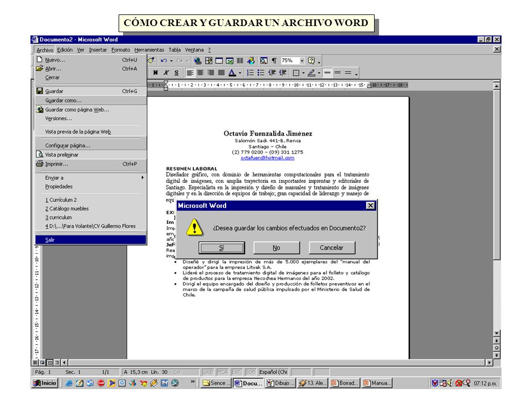
Task: Align text left
Action: tap(190, 73)
